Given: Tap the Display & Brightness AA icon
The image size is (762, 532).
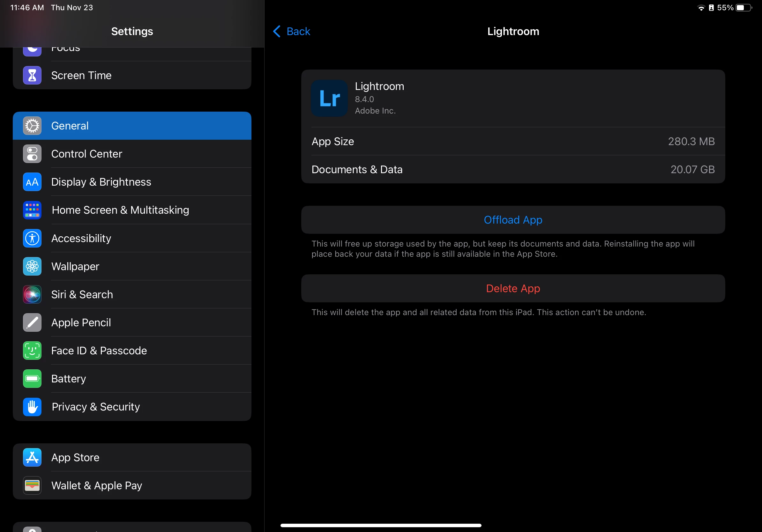Looking at the screenshot, I should (x=32, y=182).
